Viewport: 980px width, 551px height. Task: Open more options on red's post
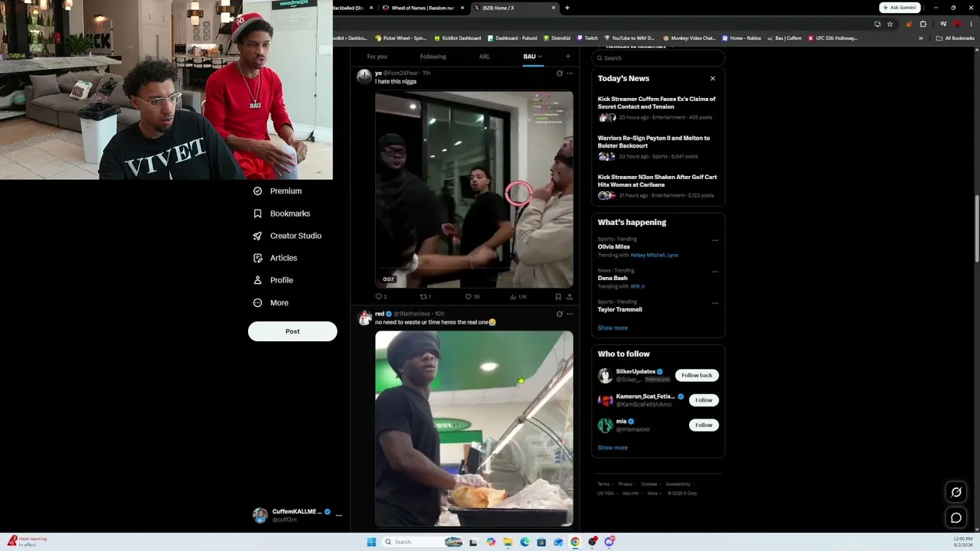pyautogui.click(x=569, y=314)
